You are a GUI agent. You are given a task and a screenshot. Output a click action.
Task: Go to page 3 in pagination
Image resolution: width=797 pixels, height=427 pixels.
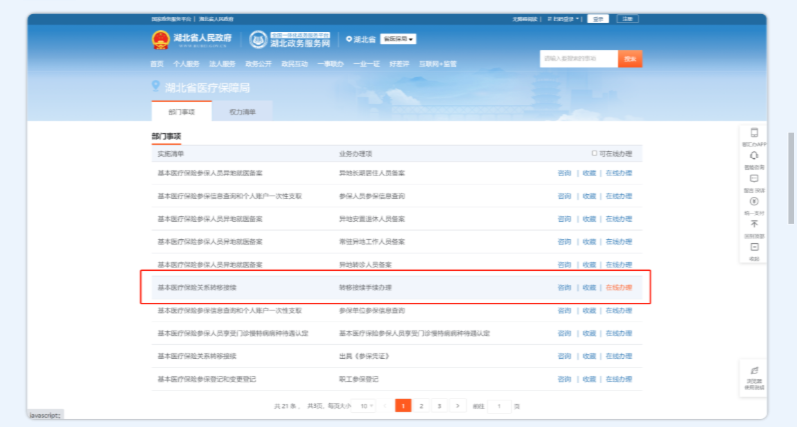pos(439,406)
